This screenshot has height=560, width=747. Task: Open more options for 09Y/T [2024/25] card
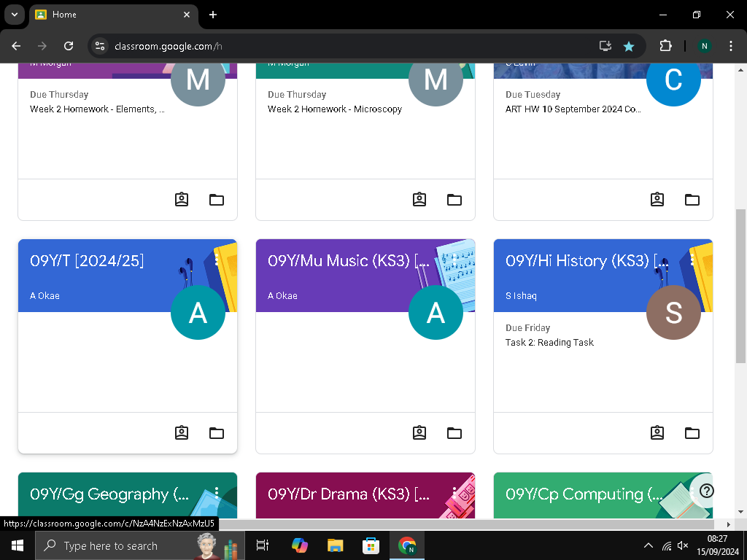[216, 260]
